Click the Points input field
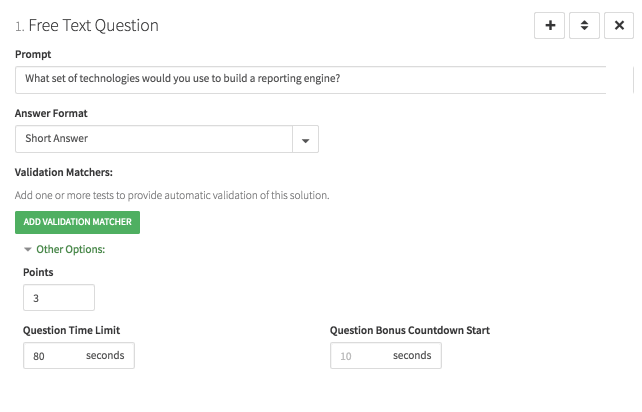Screen dimensions: 642x412 59,298
